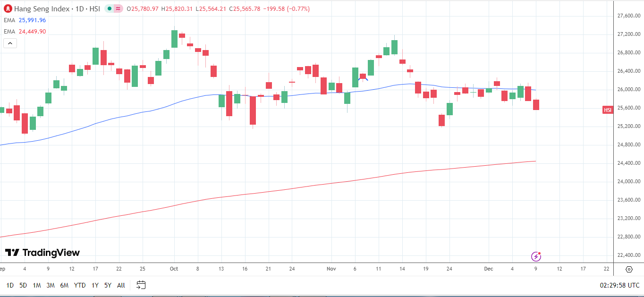Click the 6M range button
644x297 pixels.
[x=65, y=285]
